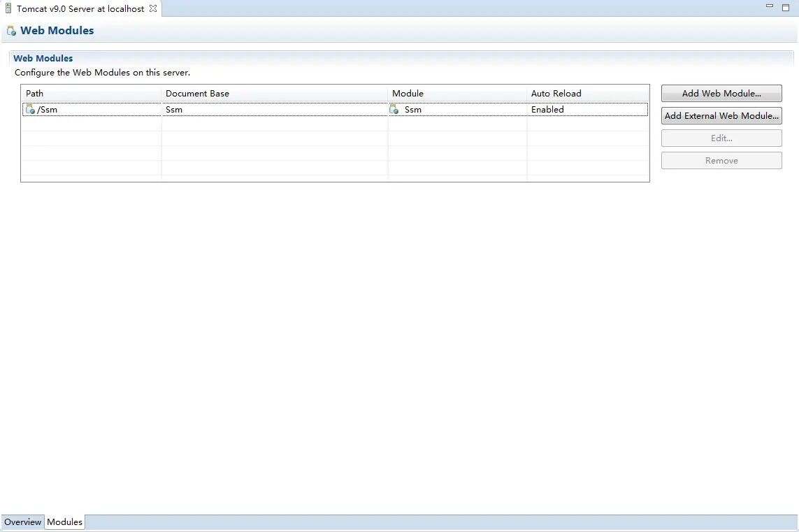Click the module icon beside /Ssm path
Viewport: 799px width, 532px height.
coord(30,109)
